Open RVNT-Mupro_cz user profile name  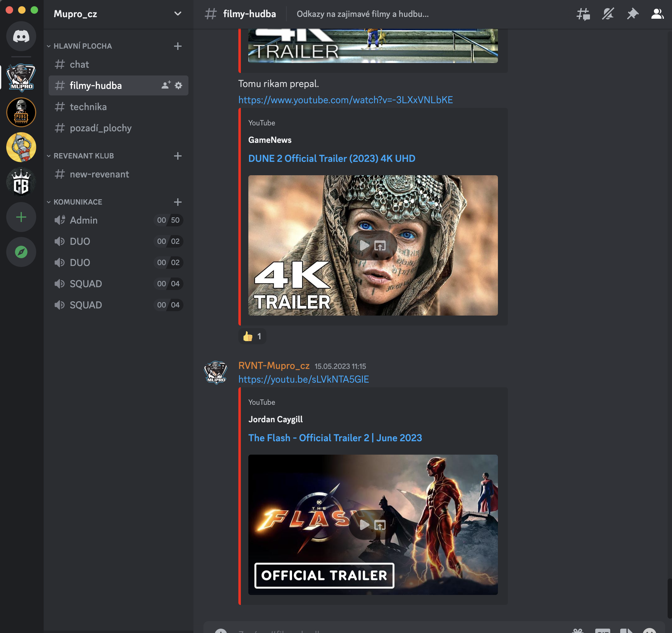(x=274, y=365)
